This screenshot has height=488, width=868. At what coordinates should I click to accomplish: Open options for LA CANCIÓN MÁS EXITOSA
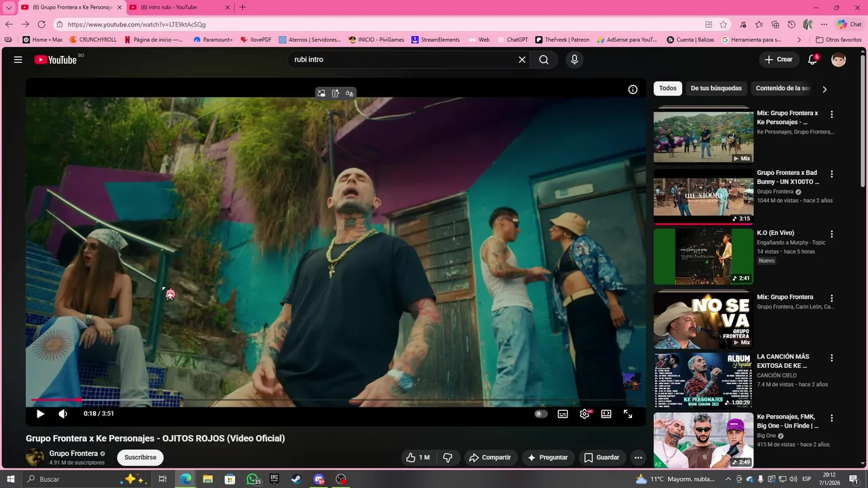pyautogui.click(x=832, y=358)
